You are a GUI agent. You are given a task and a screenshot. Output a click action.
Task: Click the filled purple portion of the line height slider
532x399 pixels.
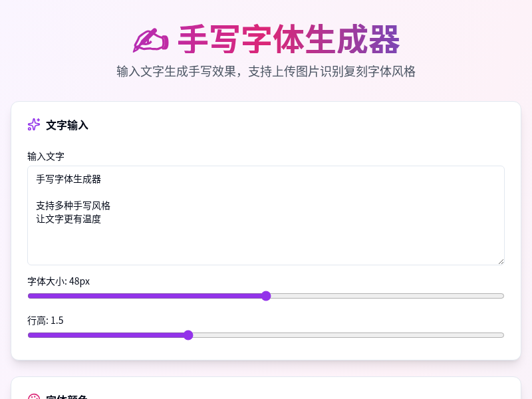point(106,335)
